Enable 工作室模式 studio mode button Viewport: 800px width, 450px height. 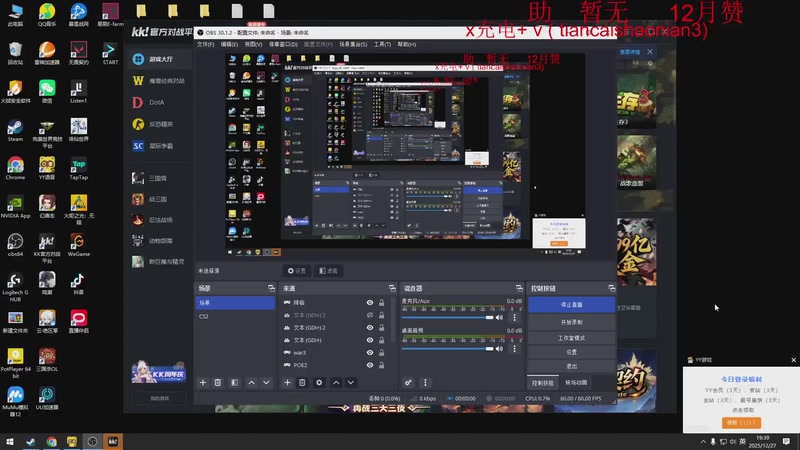click(x=571, y=338)
